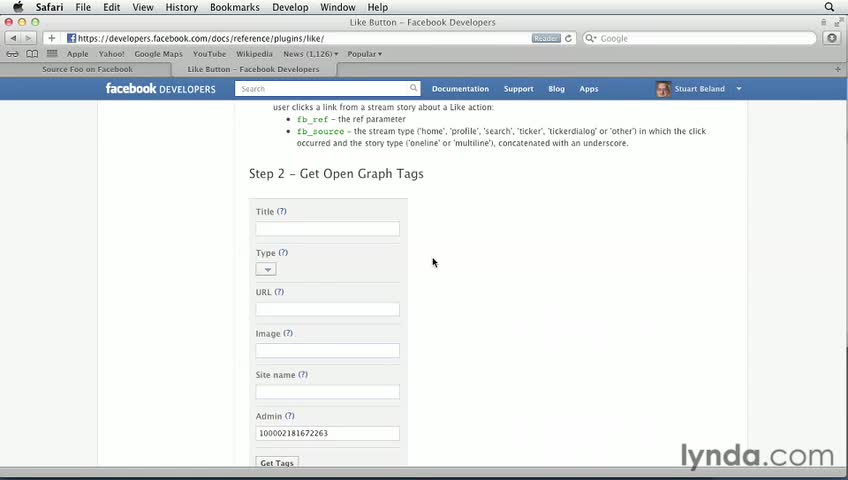The image size is (848, 480).
Task: Open the Edit menu
Action: coord(111,7)
